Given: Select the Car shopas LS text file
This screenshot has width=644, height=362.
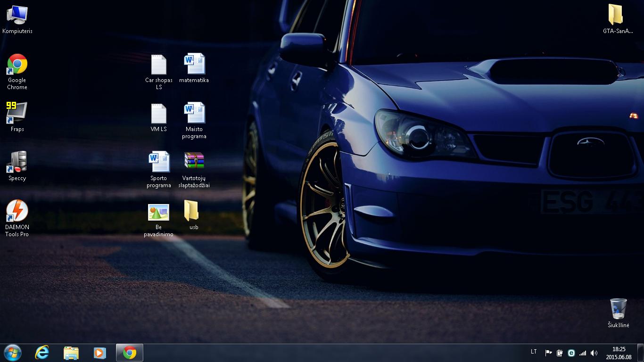Looking at the screenshot, I should coord(159,72).
